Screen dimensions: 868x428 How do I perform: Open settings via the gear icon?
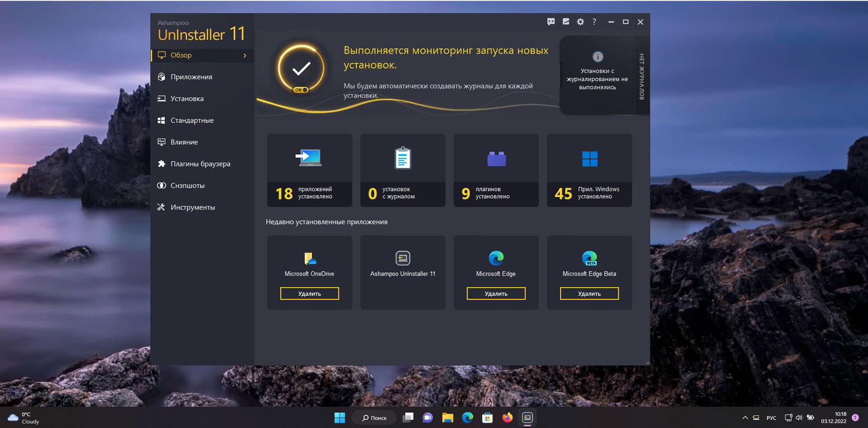pos(580,22)
